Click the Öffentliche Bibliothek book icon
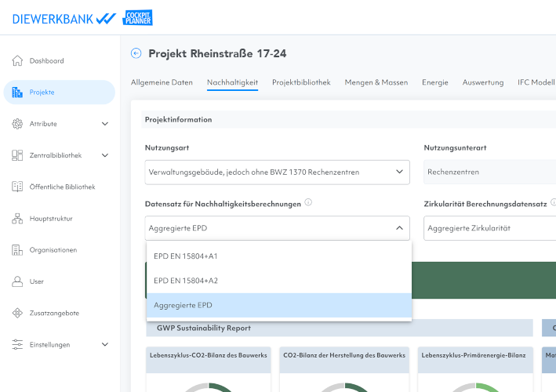Viewport: 556px width, 392px height. 17,187
